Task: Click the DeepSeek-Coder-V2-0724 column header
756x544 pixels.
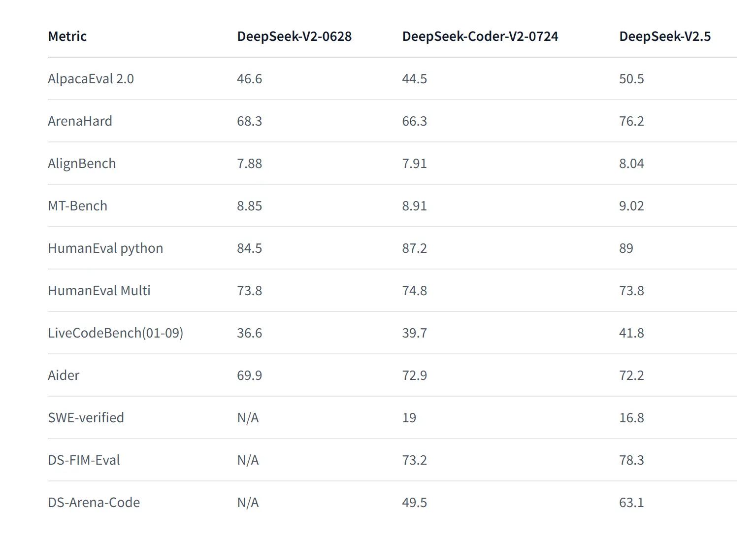Action: 480,36
